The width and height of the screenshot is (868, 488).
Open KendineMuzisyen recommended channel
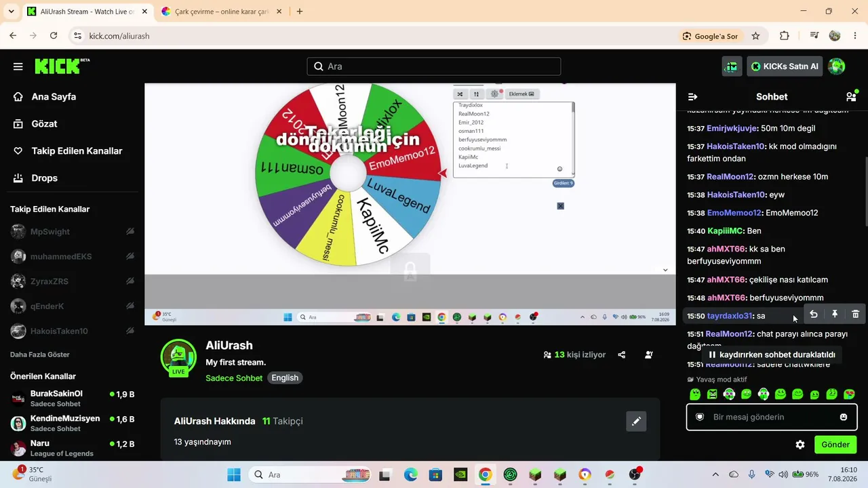click(x=72, y=423)
